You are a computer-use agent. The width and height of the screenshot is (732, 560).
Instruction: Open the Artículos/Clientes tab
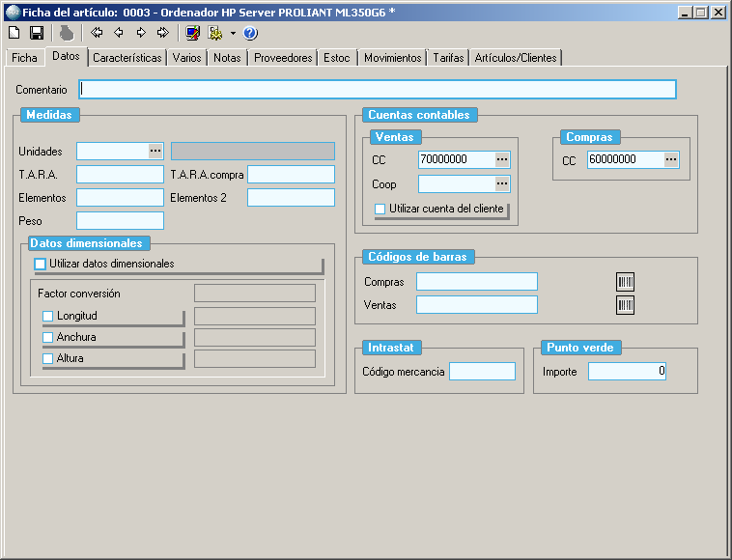[516, 58]
